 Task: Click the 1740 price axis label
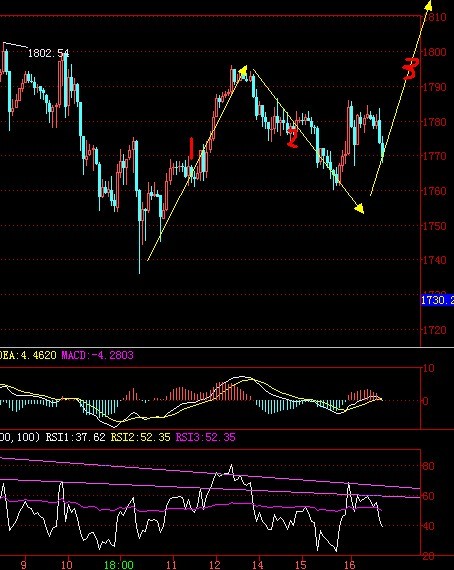pyautogui.click(x=435, y=260)
